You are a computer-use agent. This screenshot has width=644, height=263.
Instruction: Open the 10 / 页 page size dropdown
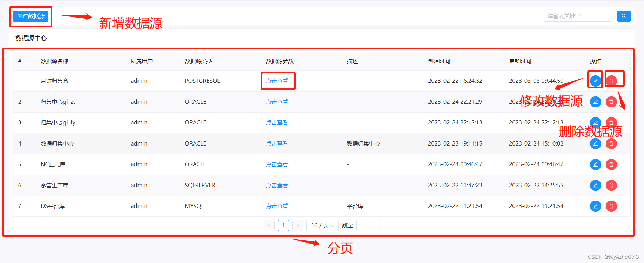click(322, 225)
